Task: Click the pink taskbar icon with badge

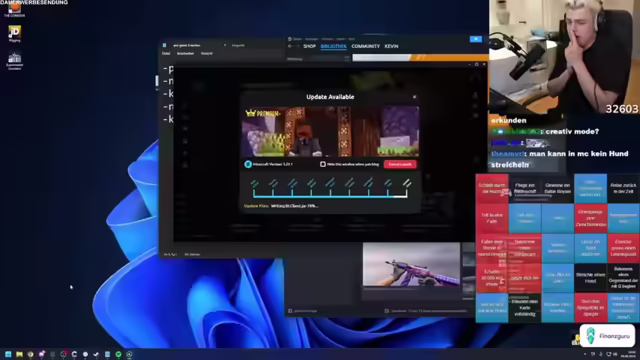Action: 42,354
